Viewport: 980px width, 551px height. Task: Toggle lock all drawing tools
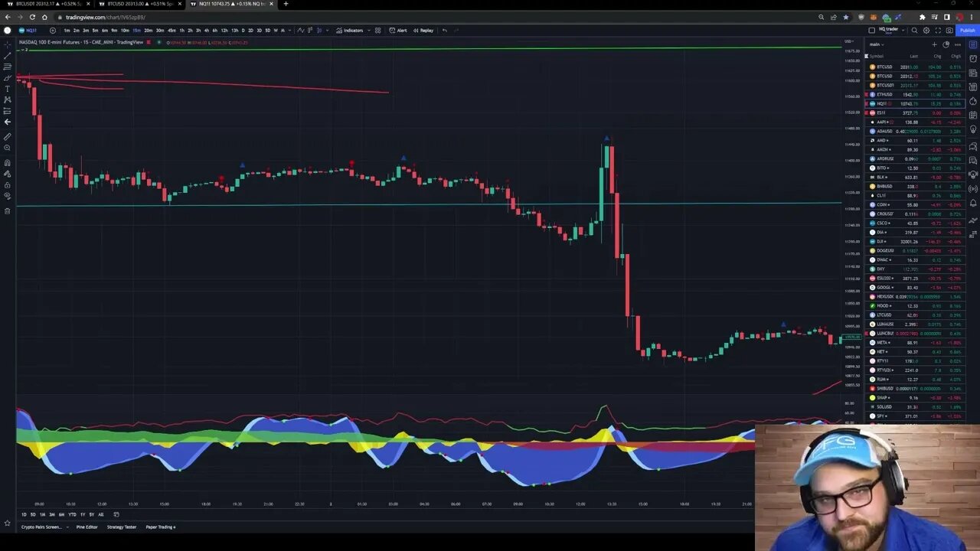pos(7,184)
